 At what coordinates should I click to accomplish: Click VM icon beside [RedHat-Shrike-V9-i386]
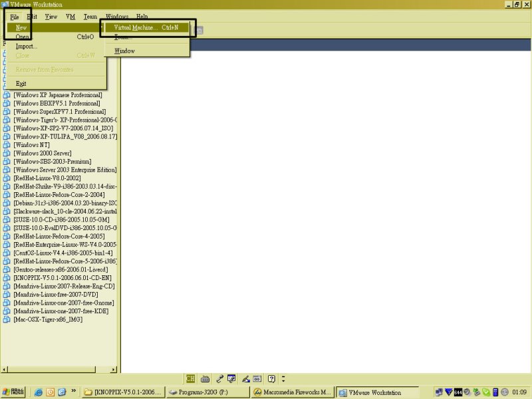tap(7, 186)
